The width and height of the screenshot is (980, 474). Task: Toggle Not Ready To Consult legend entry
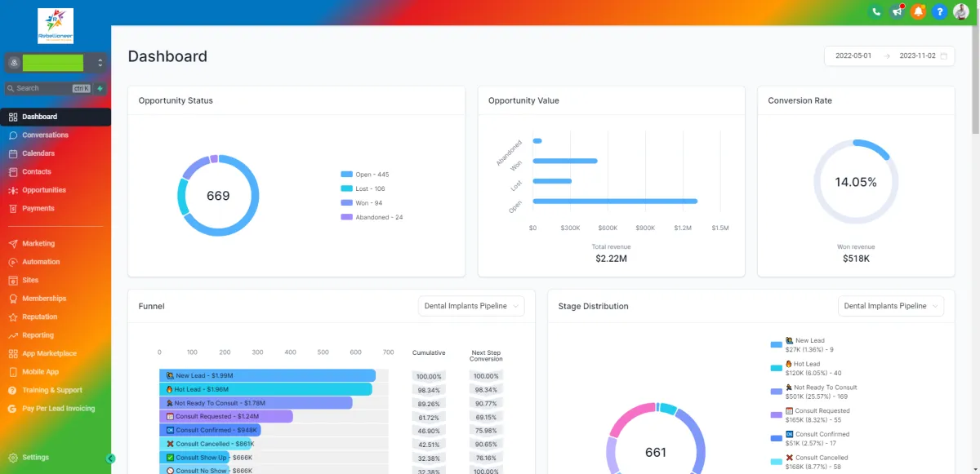[x=813, y=392]
